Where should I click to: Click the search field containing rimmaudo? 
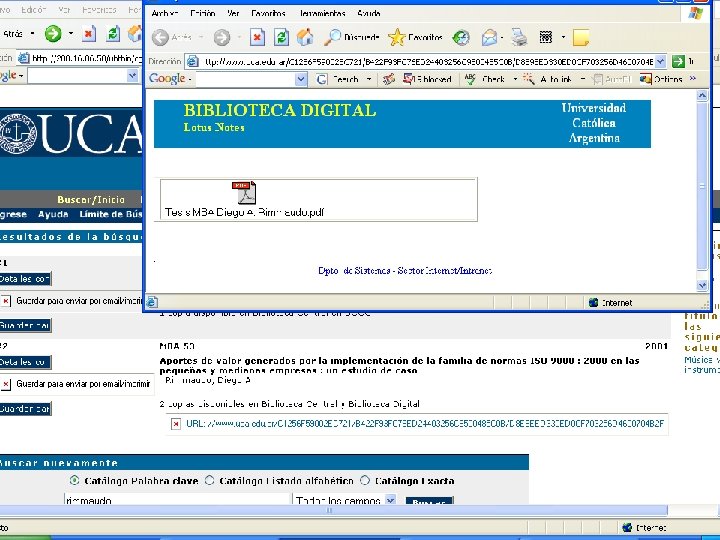click(177, 500)
